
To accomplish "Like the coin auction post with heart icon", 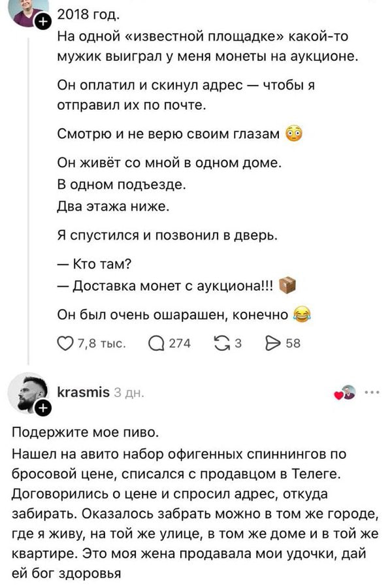I will point(65,344).
